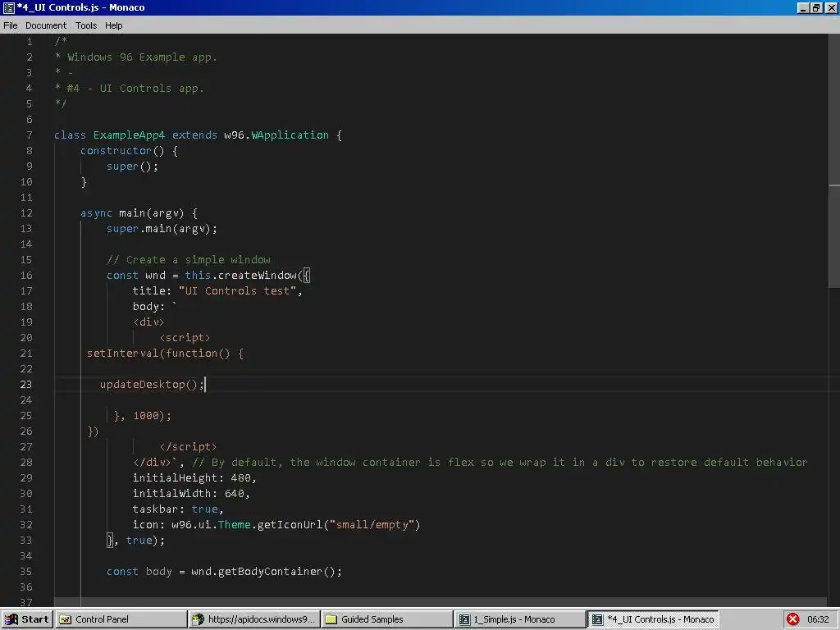Click the 06:32 clock in tray
Image resolution: width=840 pixels, height=630 pixels.
pos(818,619)
